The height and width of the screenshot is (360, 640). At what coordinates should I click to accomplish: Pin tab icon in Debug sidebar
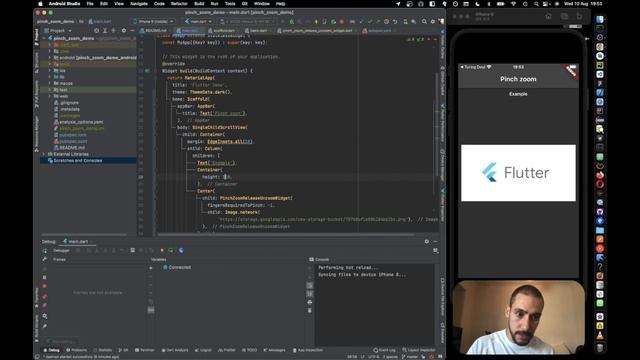[x=44, y=326]
